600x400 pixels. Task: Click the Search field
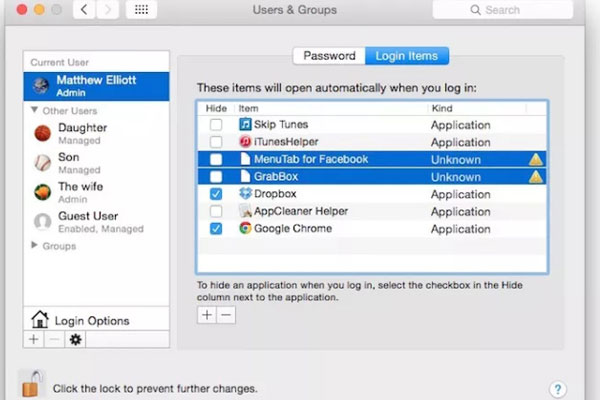pos(502,10)
